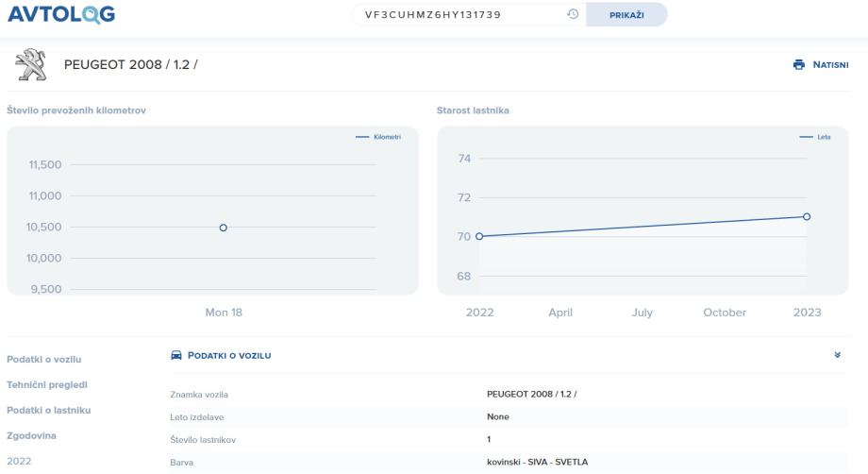Go to Zgodovina in sidebar
868x474 pixels.
pos(31,436)
